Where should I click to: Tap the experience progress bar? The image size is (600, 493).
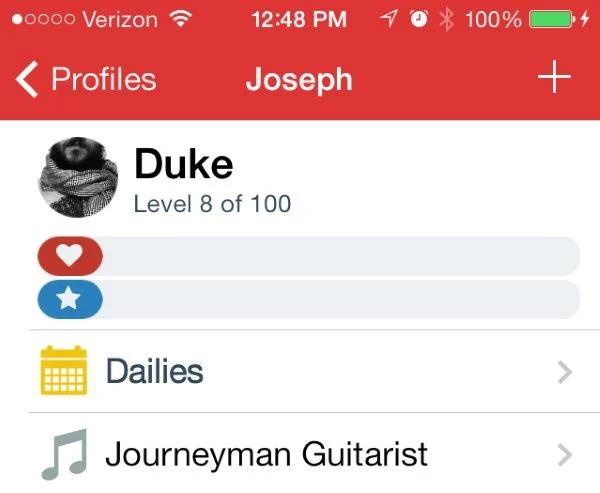(340, 299)
